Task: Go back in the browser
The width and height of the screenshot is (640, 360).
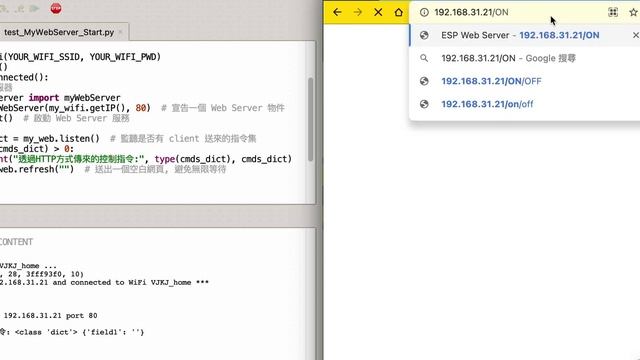Action: click(337, 12)
